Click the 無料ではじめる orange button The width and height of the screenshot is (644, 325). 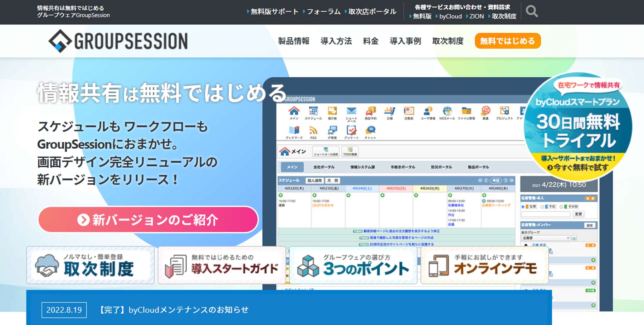point(507,41)
